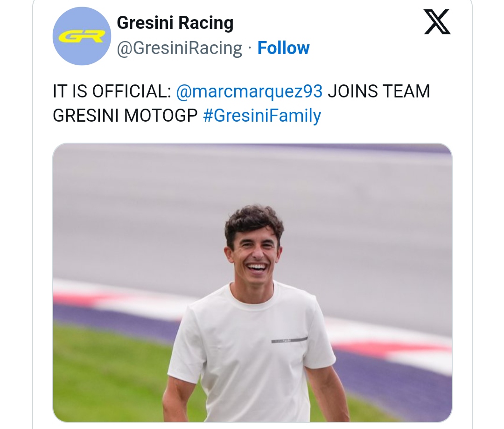Click the words JOINS TEAM
The width and height of the screenshot is (504, 429).
[x=378, y=91]
